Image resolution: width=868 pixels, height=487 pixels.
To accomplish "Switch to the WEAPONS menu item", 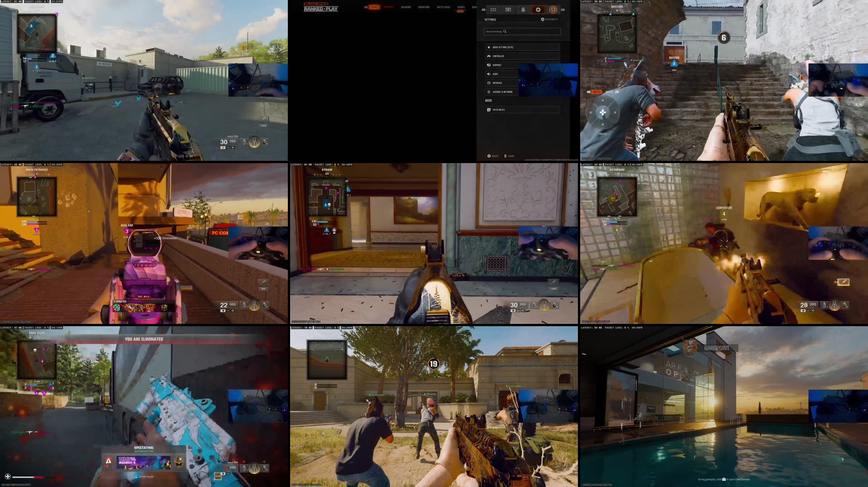I will pos(406,7).
